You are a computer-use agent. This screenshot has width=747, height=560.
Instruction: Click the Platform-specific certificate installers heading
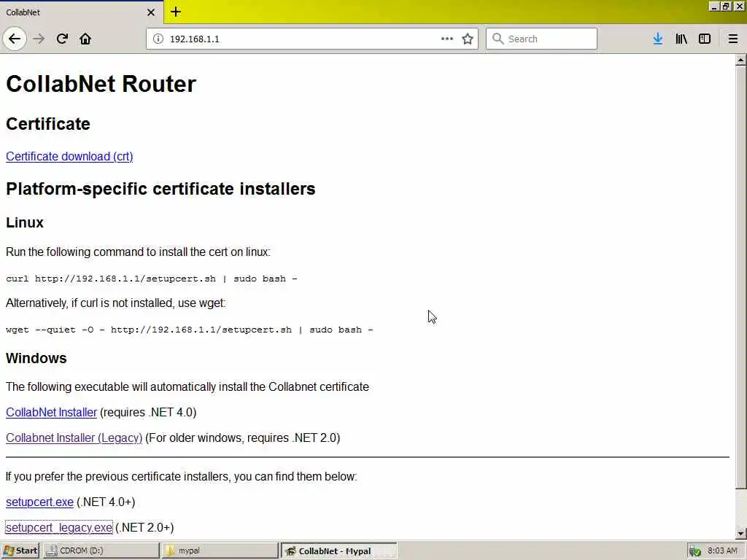point(160,189)
